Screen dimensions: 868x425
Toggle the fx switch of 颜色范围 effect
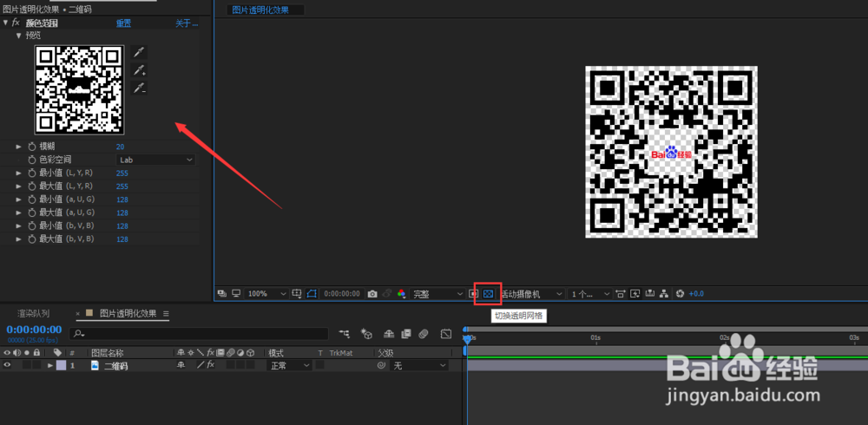point(16,23)
